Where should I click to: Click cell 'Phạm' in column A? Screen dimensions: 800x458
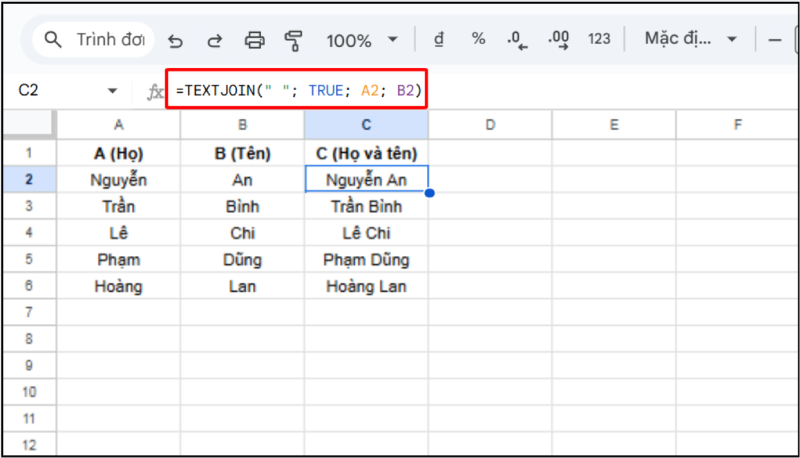(118, 259)
